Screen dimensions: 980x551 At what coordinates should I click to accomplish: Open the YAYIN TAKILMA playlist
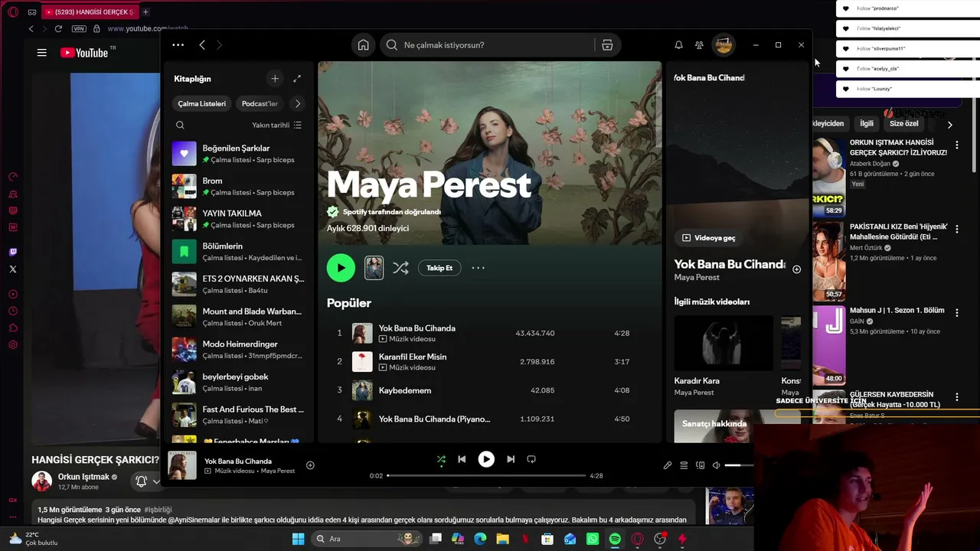(x=239, y=219)
